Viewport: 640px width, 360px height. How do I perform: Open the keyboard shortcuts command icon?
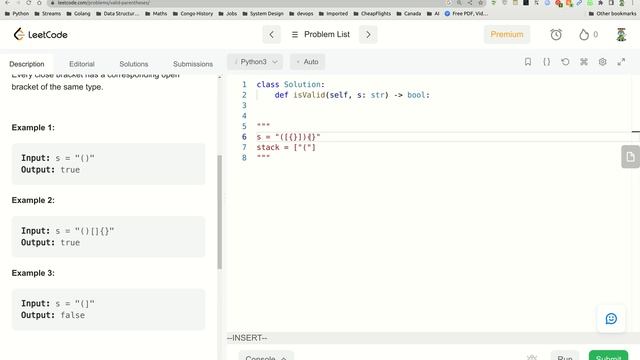584,62
